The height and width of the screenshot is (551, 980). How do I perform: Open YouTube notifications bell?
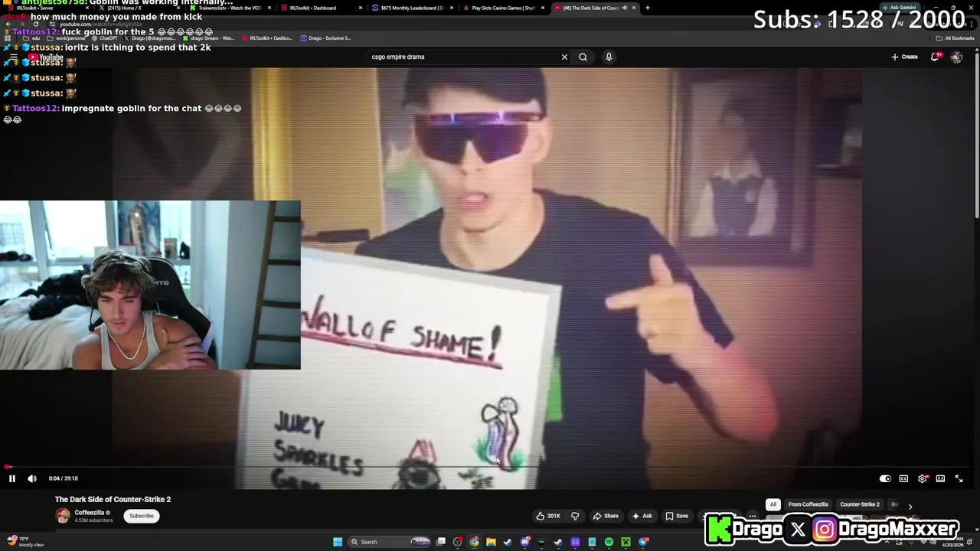(935, 57)
